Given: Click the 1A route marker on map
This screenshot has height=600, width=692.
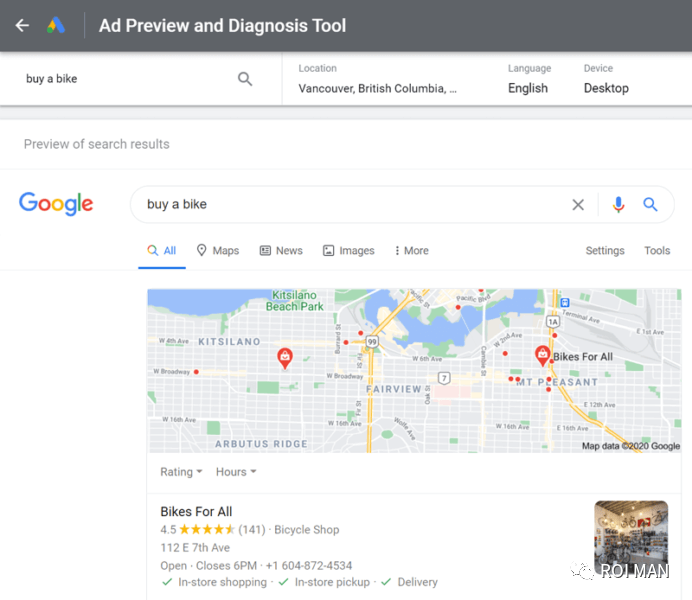Looking at the screenshot, I should (x=553, y=322).
